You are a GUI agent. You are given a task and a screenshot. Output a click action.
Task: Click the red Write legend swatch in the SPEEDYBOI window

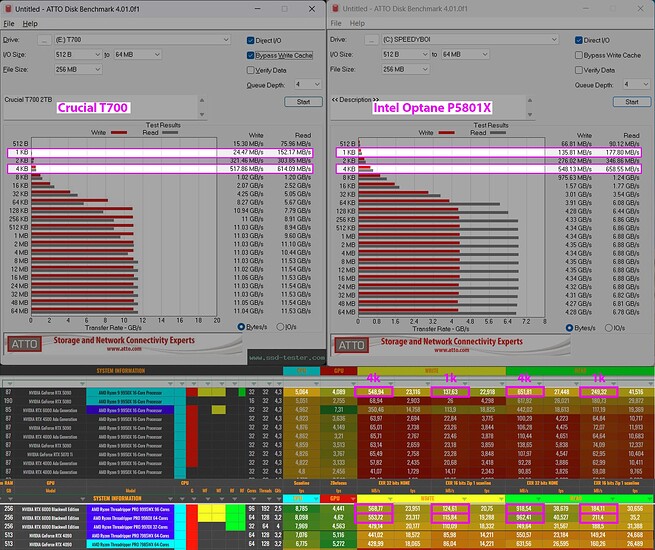click(447, 133)
